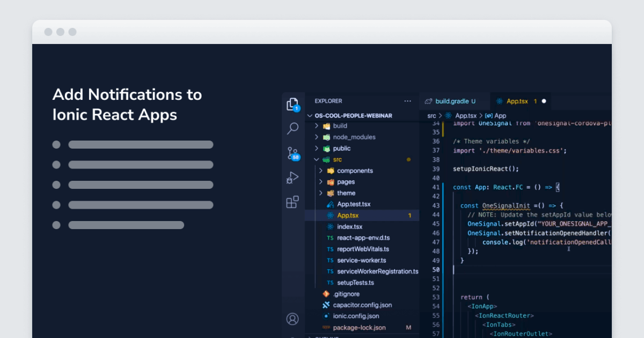
Task: Select the Run and Debug icon
Action: tap(293, 177)
